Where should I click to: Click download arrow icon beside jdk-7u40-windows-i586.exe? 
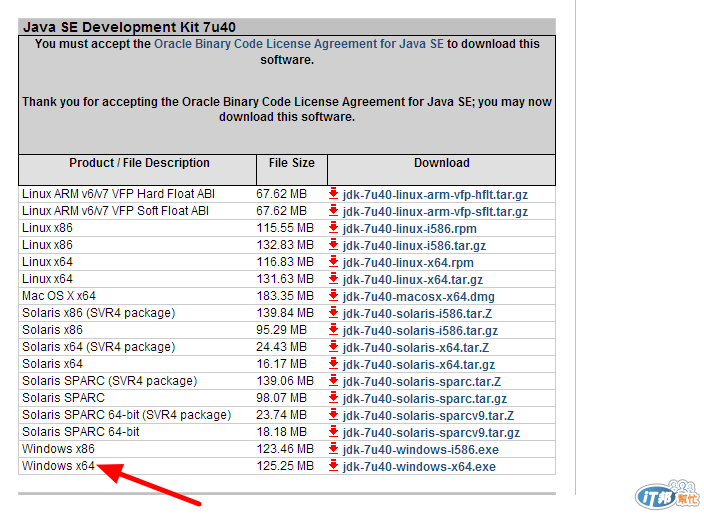pyautogui.click(x=333, y=449)
